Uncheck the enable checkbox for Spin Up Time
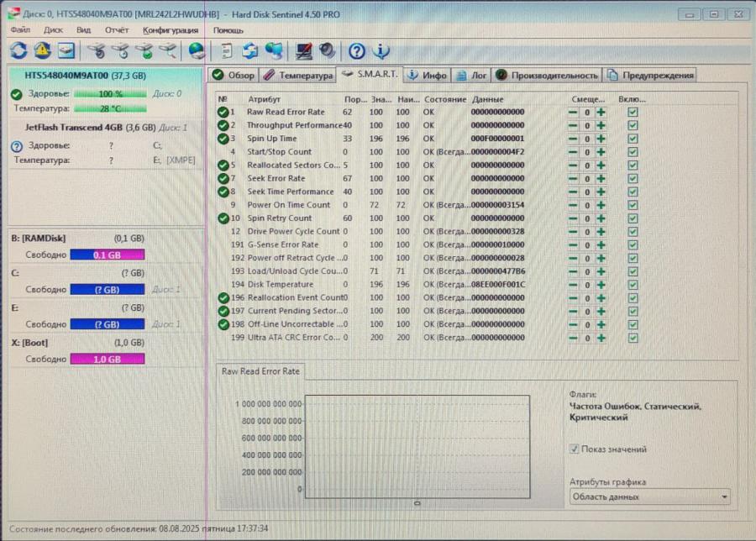 (633, 139)
